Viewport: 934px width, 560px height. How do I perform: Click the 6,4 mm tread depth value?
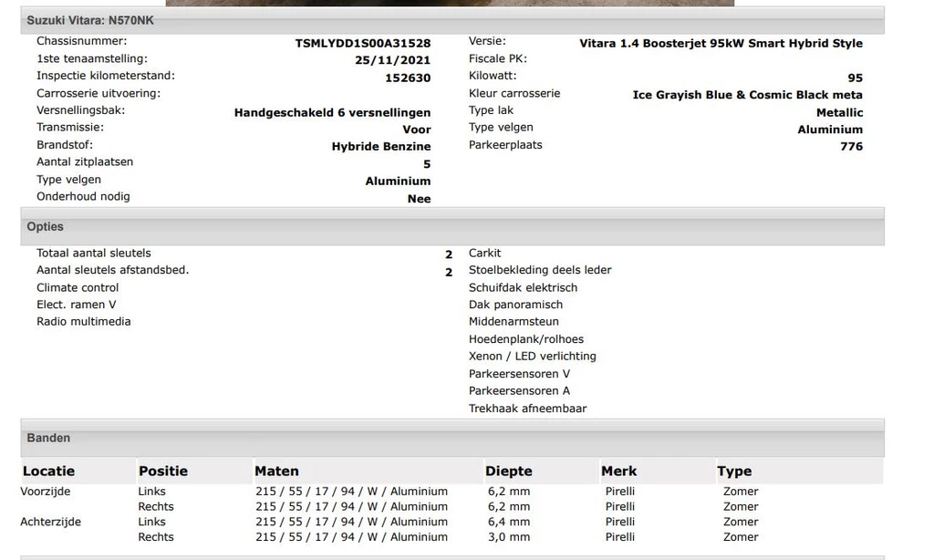508,522
